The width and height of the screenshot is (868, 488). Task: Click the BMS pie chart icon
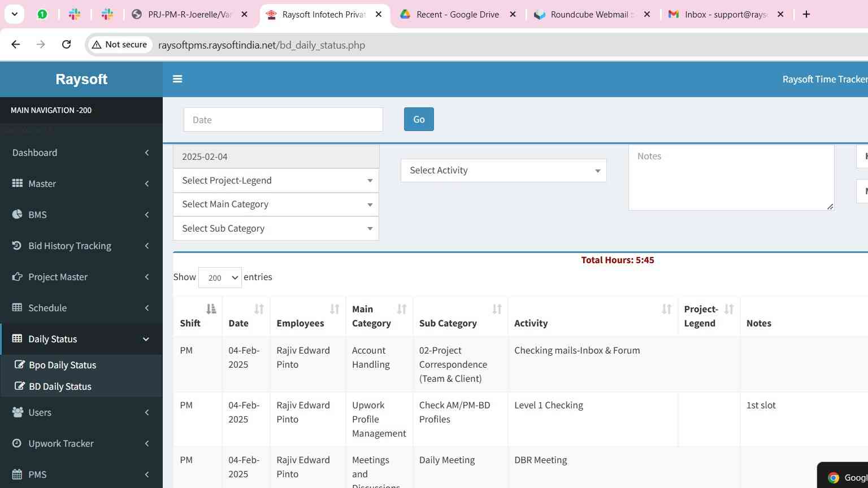click(18, 215)
